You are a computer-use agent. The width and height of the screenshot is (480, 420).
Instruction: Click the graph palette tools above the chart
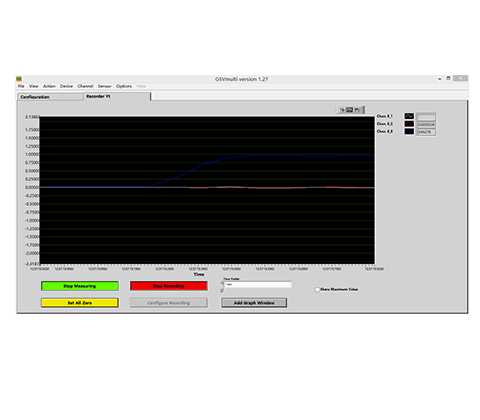tap(351, 110)
